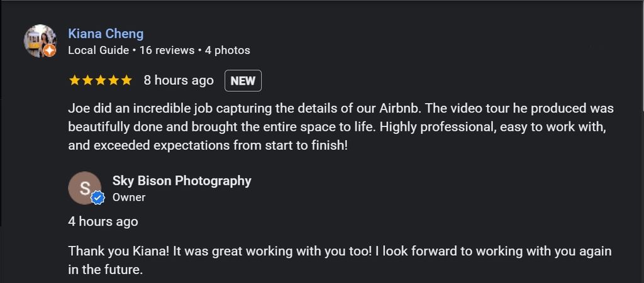
Task: Click the fifth yellow rating star
Action: click(x=126, y=80)
